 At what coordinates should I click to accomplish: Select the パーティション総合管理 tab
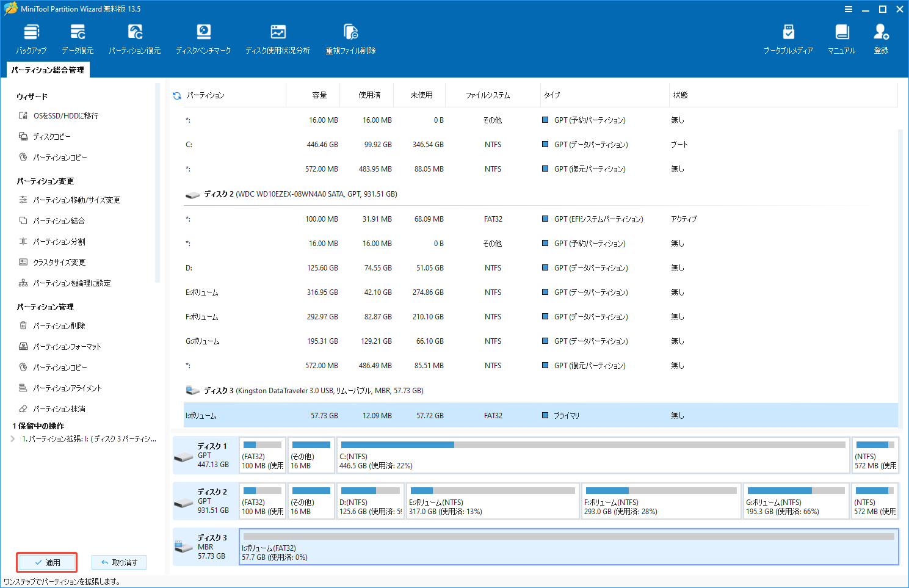coord(47,69)
